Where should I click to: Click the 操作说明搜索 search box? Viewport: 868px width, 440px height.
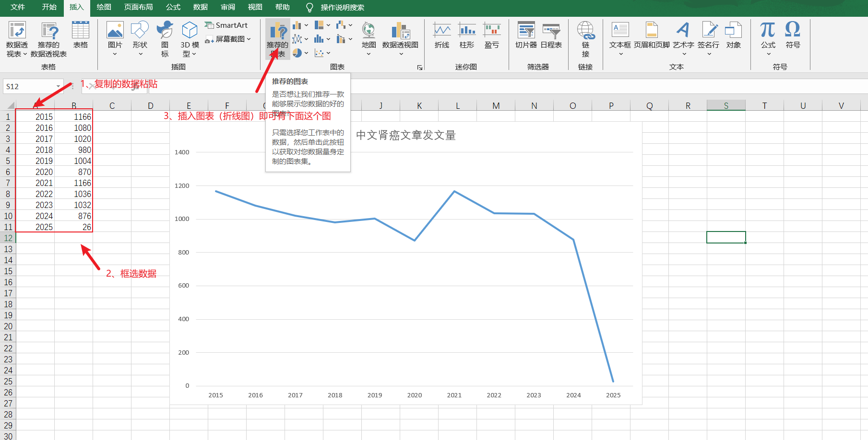pos(342,7)
